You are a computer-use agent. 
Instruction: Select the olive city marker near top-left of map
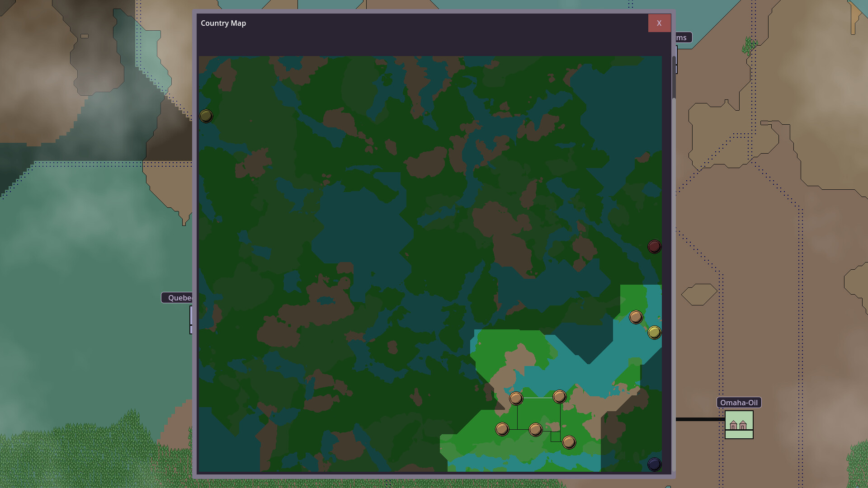207,116
